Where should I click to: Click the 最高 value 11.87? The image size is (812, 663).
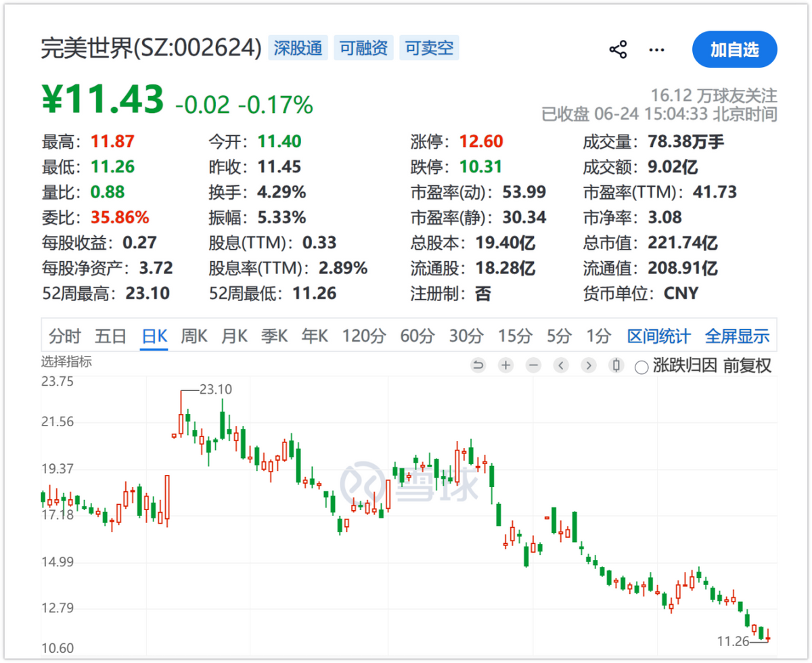[x=112, y=141]
